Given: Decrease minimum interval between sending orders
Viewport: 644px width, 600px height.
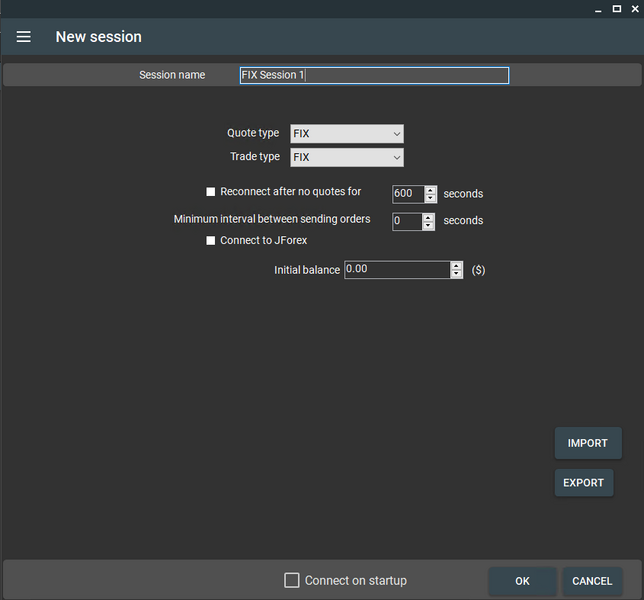Looking at the screenshot, I should pos(429,226).
